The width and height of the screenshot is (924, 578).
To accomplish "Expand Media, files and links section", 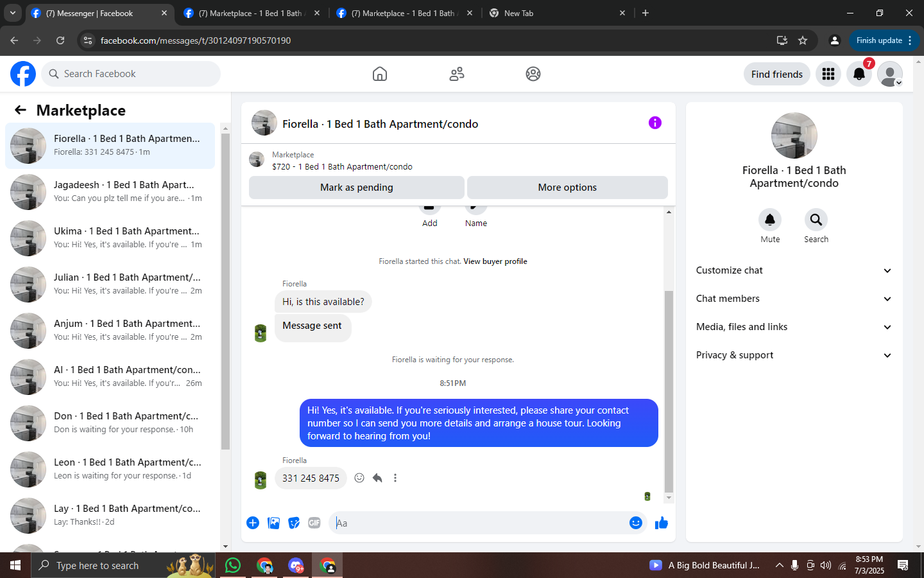I will [x=794, y=327].
